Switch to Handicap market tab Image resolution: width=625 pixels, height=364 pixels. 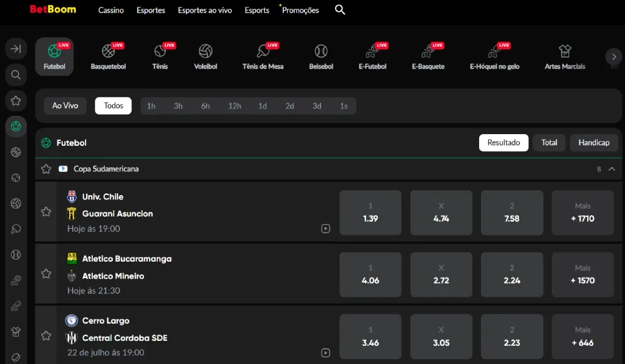[x=593, y=143]
